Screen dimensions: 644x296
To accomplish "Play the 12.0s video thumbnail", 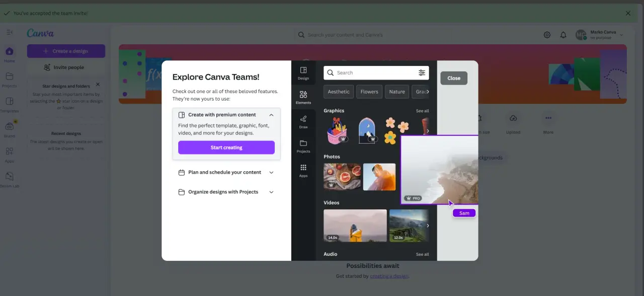I will point(409,226).
